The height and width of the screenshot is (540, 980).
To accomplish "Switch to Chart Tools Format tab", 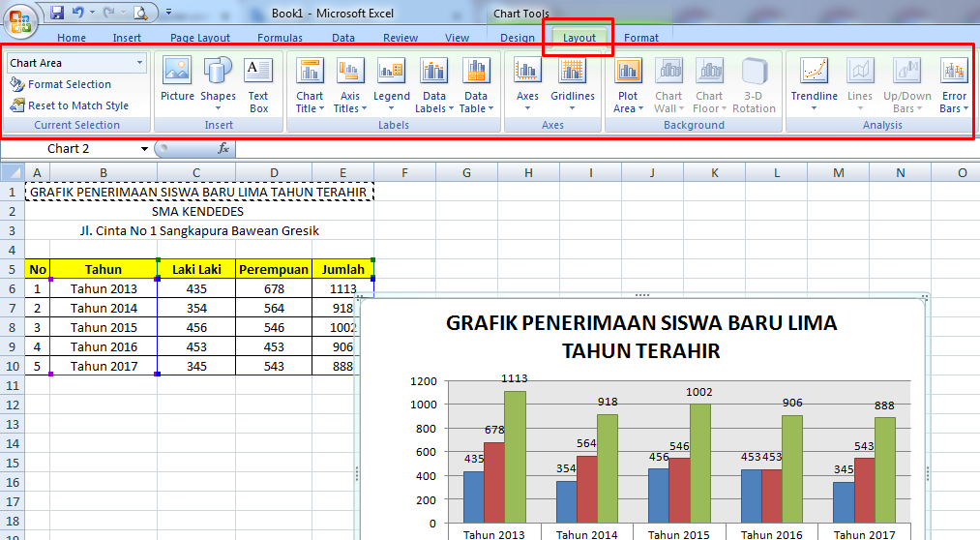I will [x=641, y=38].
